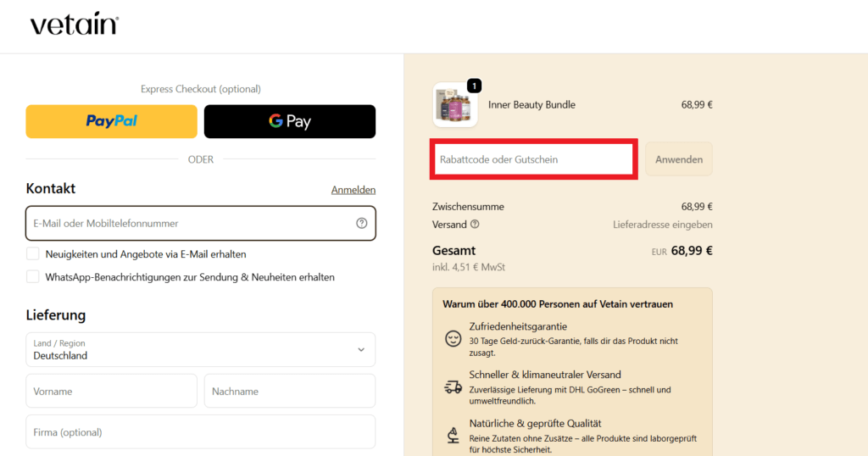868x456 pixels.
Task: Click the Firma (optional) field
Action: point(200,432)
